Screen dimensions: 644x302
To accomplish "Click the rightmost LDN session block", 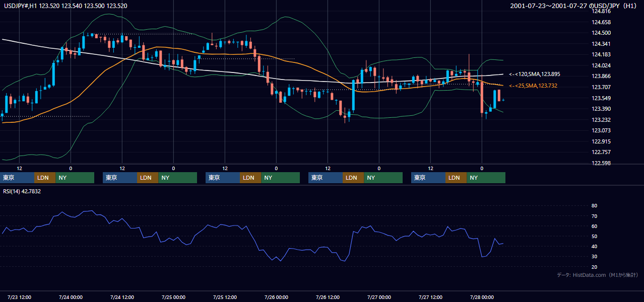I will (x=456, y=178).
